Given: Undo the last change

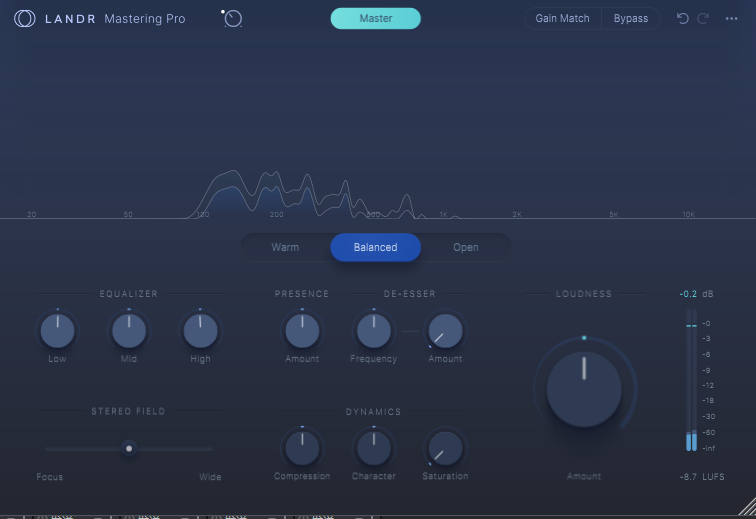Looking at the screenshot, I should click(x=682, y=18).
